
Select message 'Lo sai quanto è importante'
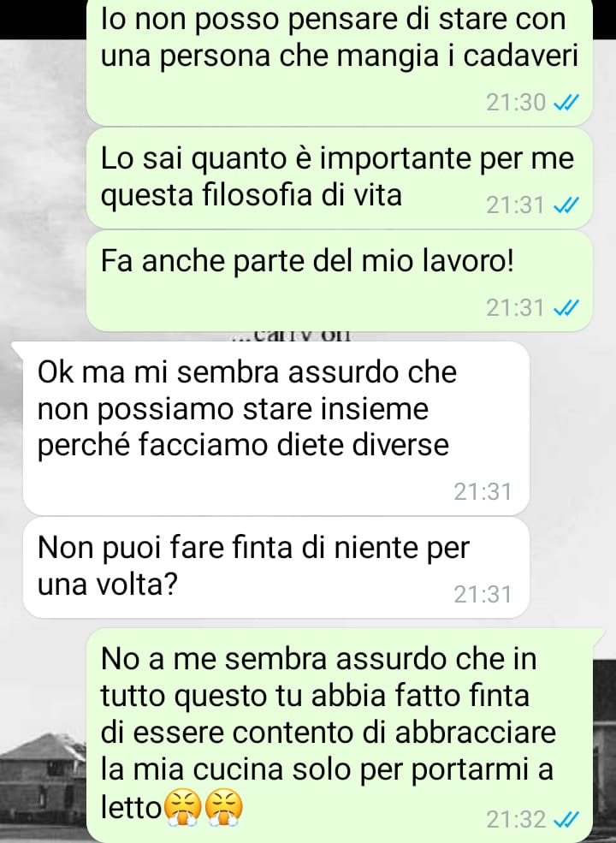click(339, 178)
